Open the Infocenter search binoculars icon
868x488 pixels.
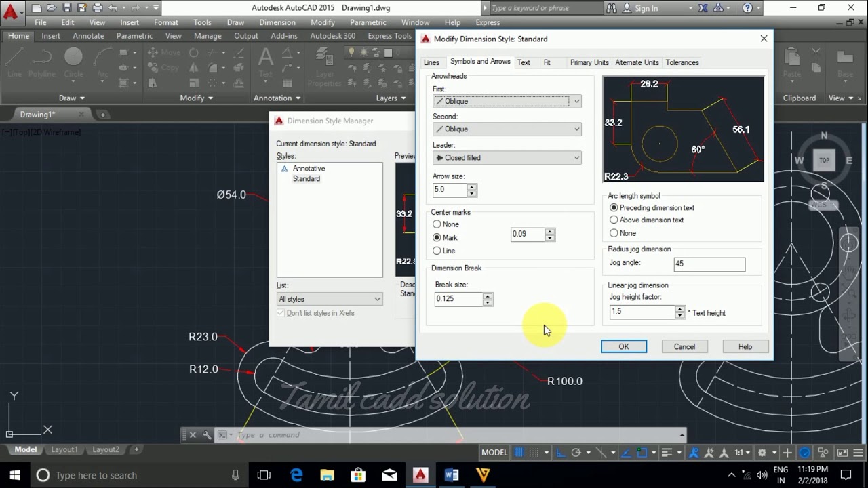(612, 8)
